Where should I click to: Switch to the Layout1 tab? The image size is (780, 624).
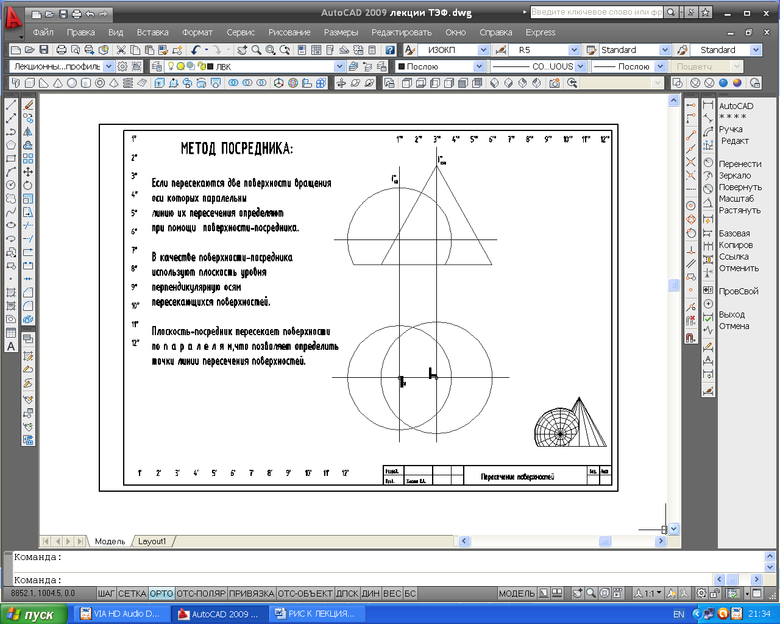pyautogui.click(x=152, y=540)
